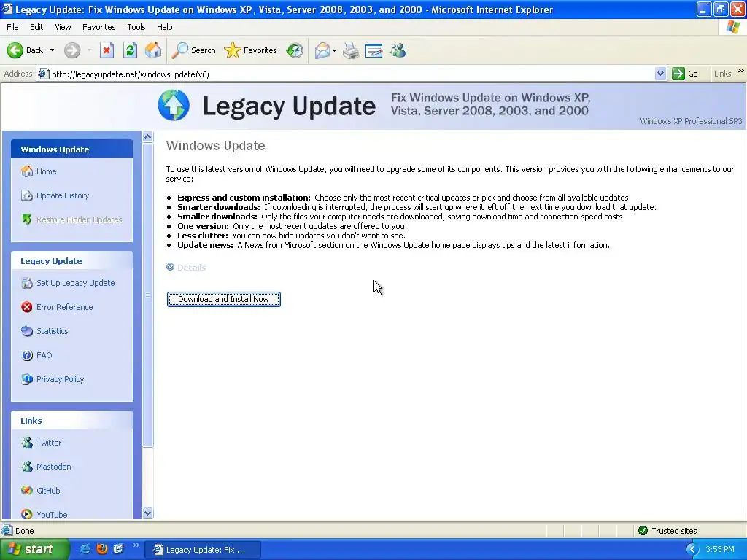
Task: Click the sidebar scrollbar thumb
Action: click(x=147, y=295)
